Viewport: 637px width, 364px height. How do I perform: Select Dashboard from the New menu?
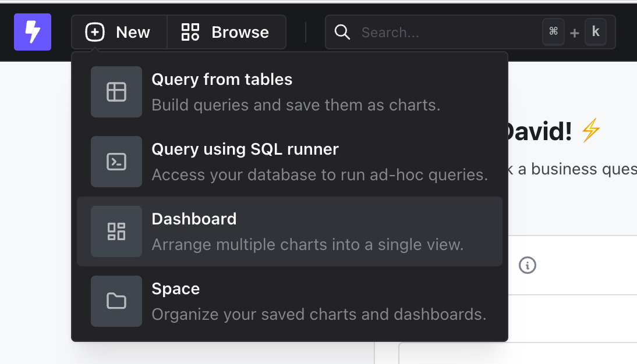point(194,219)
